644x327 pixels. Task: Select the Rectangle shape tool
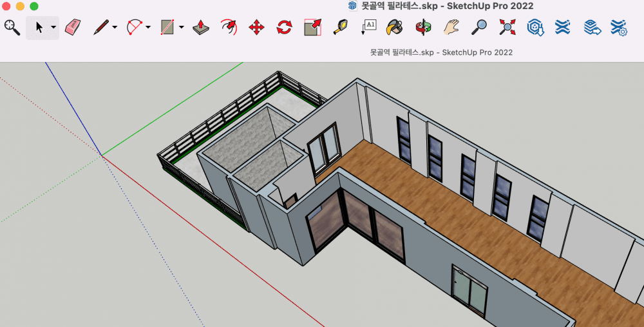[x=167, y=28]
